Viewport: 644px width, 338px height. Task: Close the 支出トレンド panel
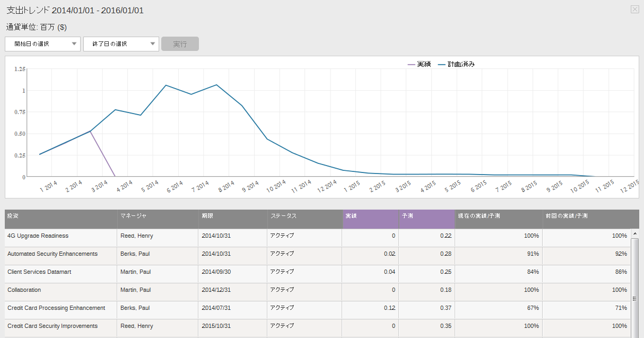click(x=634, y=9)
